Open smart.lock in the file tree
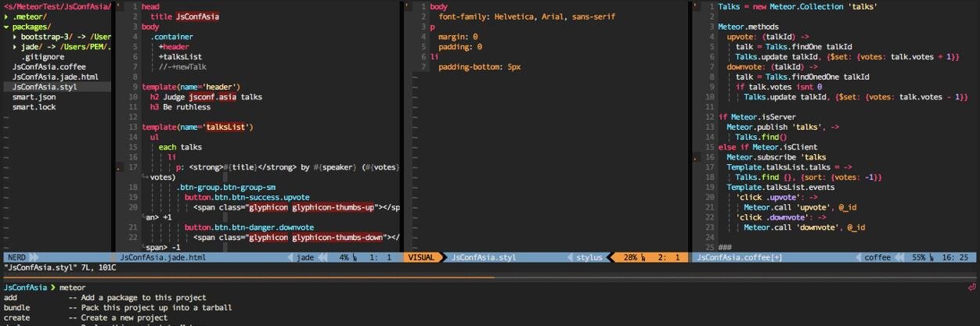The width and height of the screenshot is (980, 326). (34, 107)
